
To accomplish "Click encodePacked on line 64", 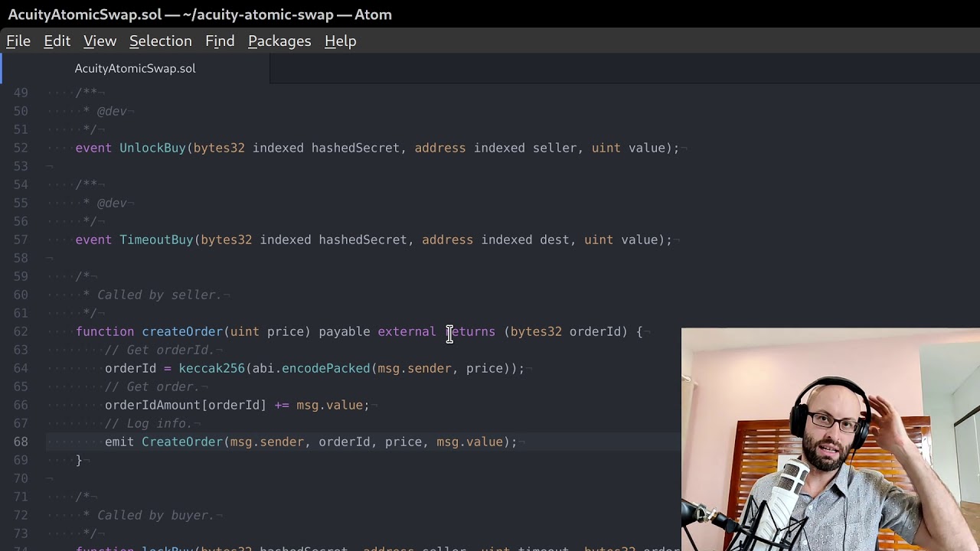I will click(325, 368).
